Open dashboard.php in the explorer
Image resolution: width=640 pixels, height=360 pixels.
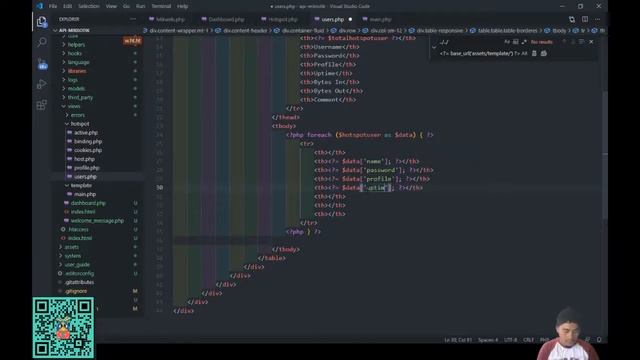coord(88,203)
